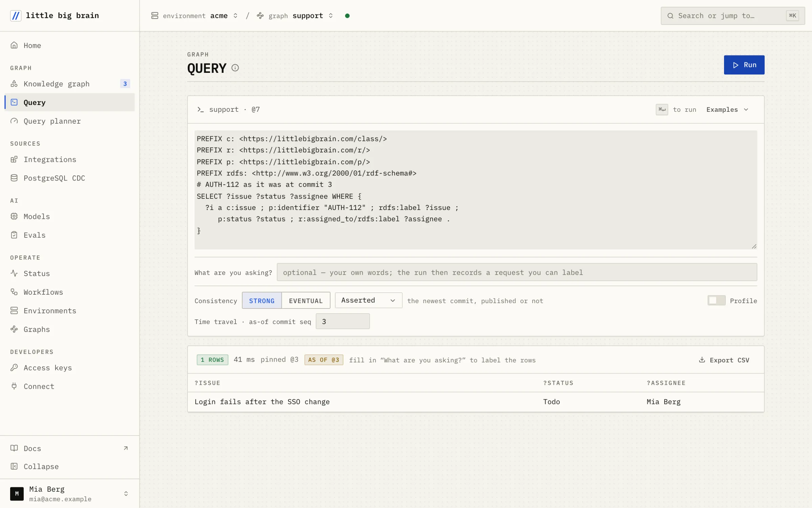
Task: Collapse the sidebar
Action: pos(70,466)
